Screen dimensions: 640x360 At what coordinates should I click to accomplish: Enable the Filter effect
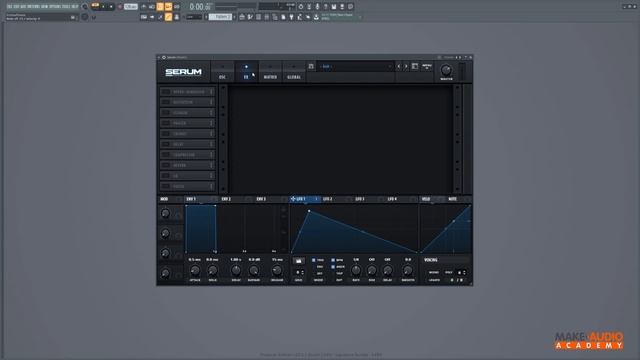tap(165, 187)
